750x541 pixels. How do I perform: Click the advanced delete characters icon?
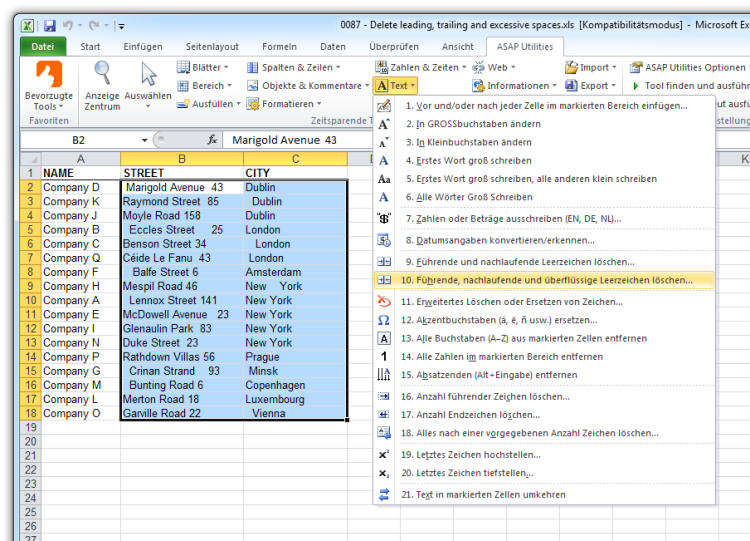384,301
